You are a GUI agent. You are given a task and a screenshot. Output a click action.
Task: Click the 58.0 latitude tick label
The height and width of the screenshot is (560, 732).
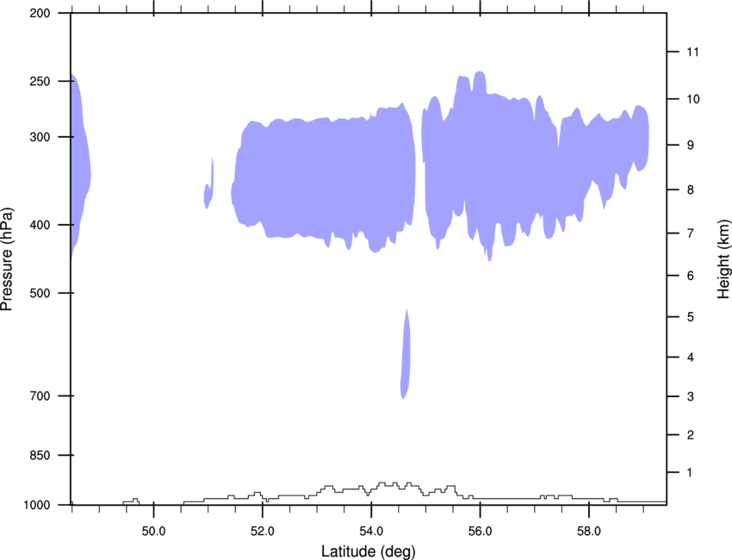(589, 532)
